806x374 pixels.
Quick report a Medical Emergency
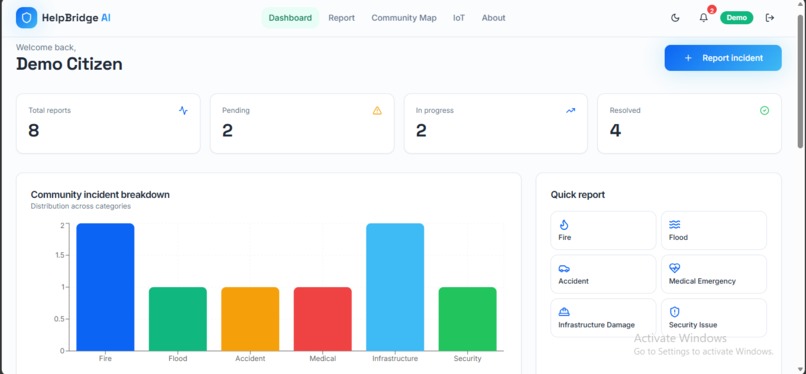tap(713, 274)
